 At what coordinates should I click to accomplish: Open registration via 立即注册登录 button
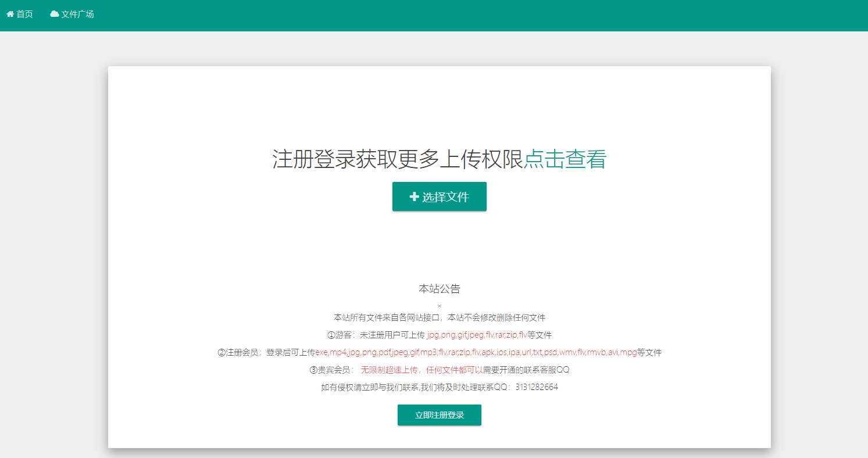point(439,415)
